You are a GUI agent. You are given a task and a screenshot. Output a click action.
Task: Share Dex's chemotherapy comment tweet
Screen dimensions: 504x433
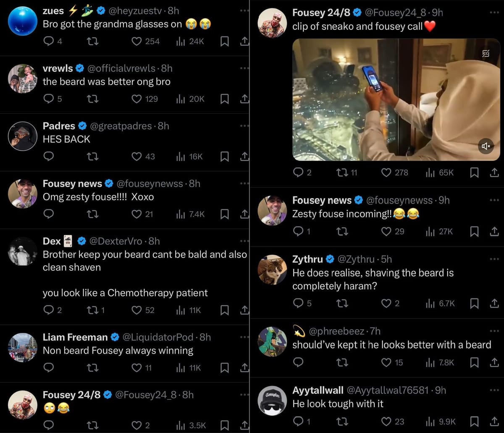point(244,310)
